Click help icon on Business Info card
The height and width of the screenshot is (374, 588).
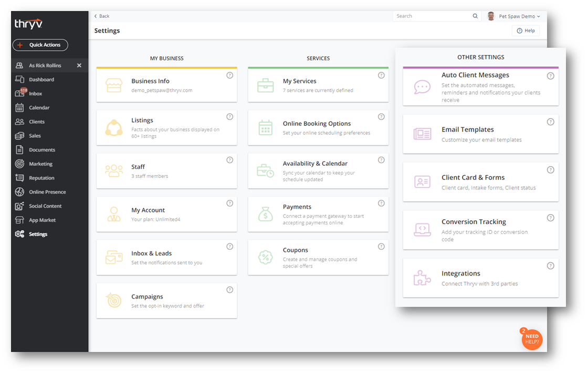click(230, 76)
